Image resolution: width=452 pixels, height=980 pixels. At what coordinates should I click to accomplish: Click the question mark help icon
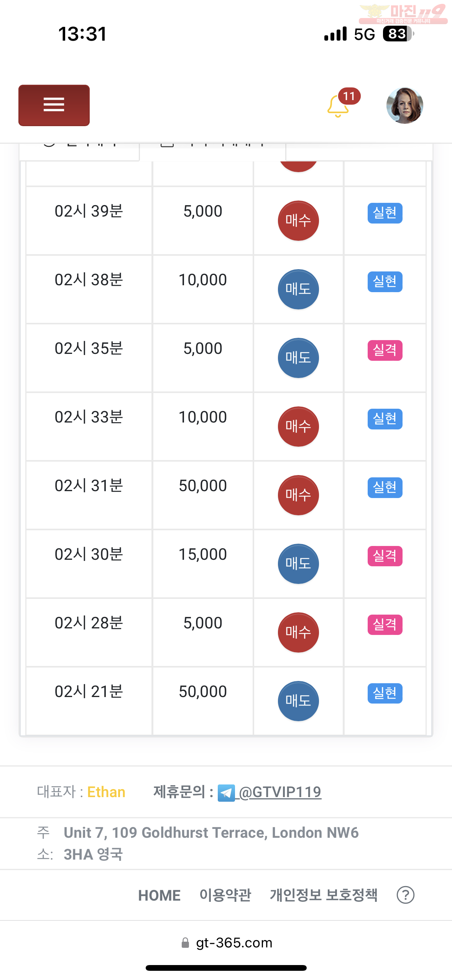pyautogui.click(x=406, y=895)
